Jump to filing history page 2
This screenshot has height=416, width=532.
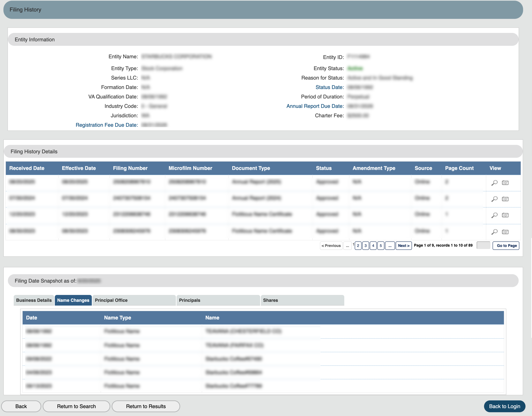[x=358, y=246]
